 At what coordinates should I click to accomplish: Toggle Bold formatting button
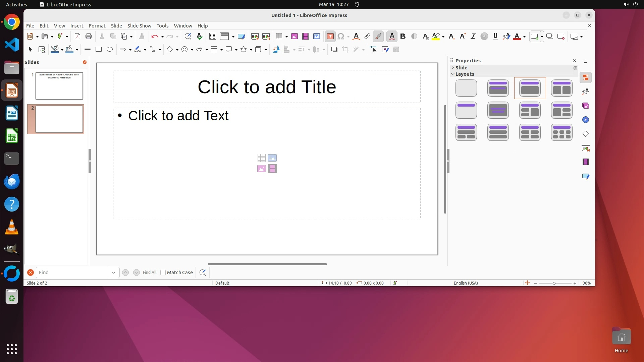(403, 37)
